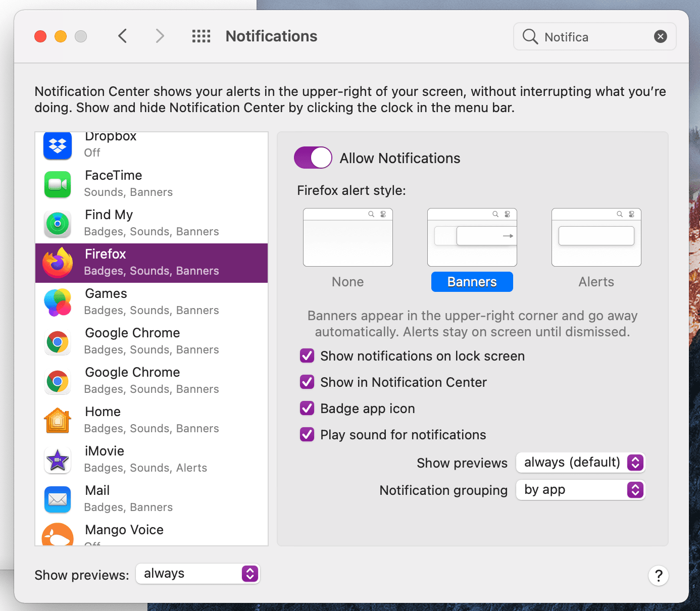The height and width of the screenshot is (611, 700).
Task: Open Notification grouping by app dropdown
Action: tap(581, 490)
